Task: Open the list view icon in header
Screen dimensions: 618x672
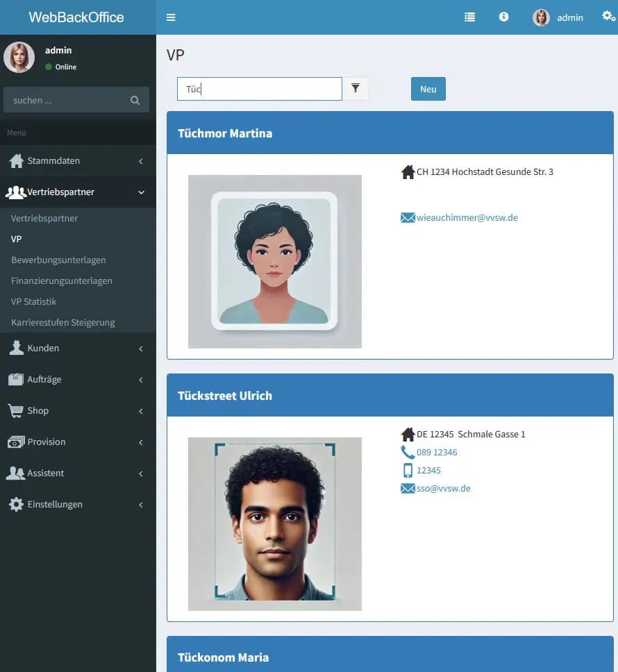Action: point(470,17)
